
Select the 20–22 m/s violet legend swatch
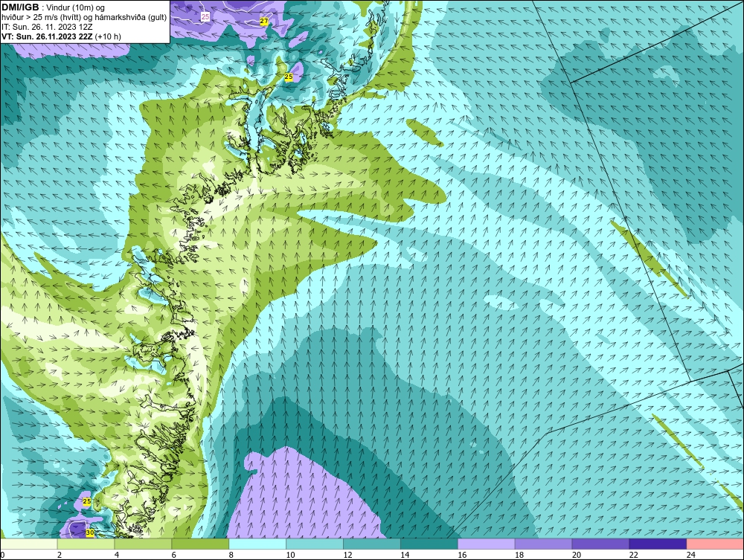(x=600, y=544)
